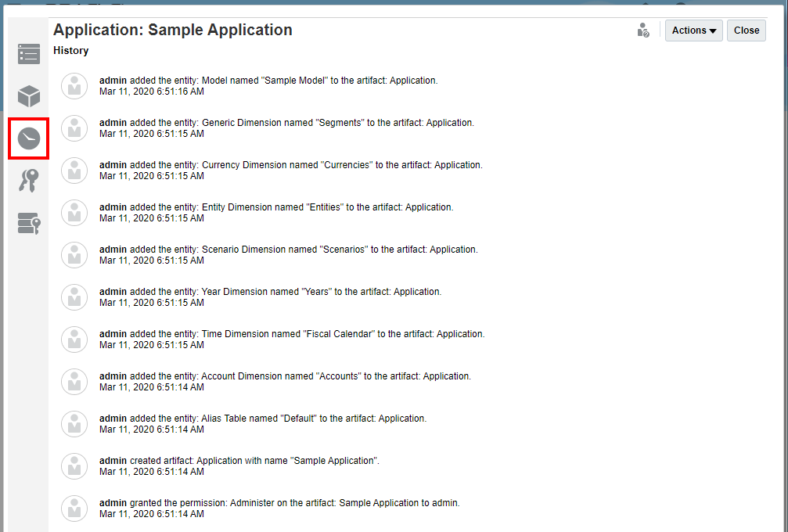
Task: Click avatar for "Sample Model" history entry
Action: 74,86
